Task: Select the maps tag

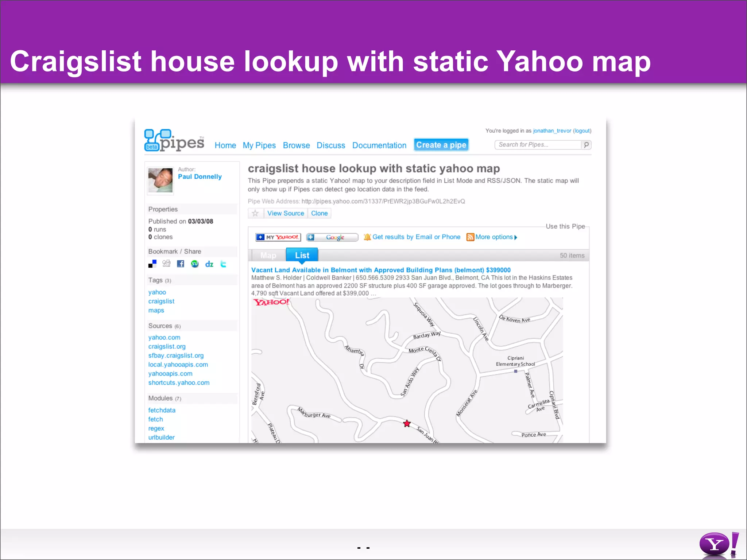Action: click(x=156, y=311)
